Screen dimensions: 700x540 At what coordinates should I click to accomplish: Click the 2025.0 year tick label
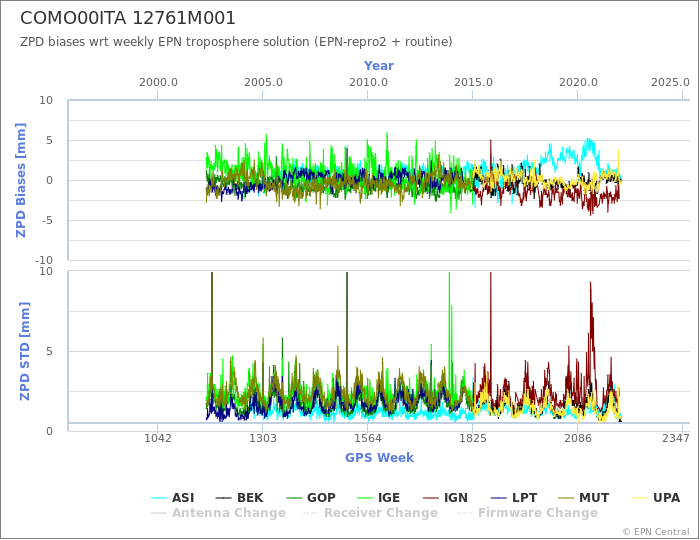670,83
